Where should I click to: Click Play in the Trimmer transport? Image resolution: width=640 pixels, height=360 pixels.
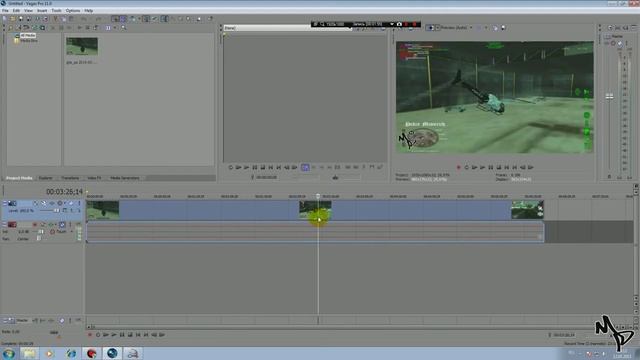click(x=247, y=167)
